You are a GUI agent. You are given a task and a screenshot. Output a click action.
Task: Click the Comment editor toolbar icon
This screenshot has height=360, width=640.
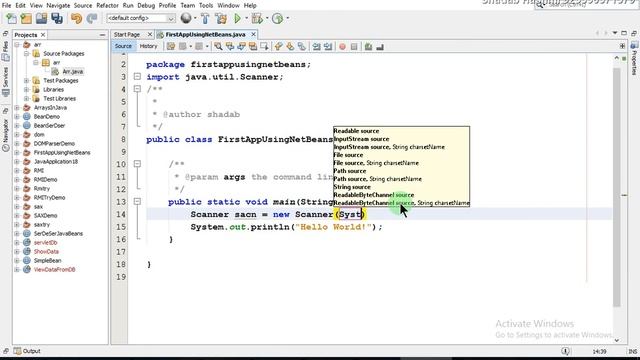coord(369,47)
